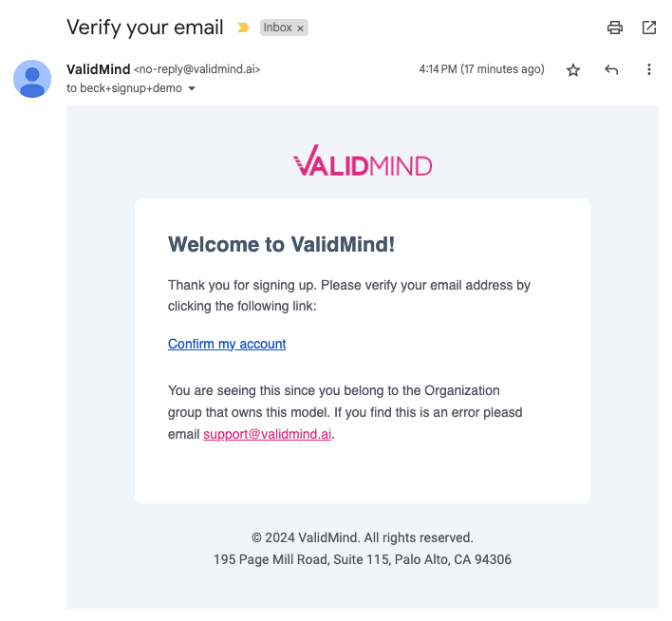
Task: Expand recipient details dropdown arrow
Action: point(192,88)
